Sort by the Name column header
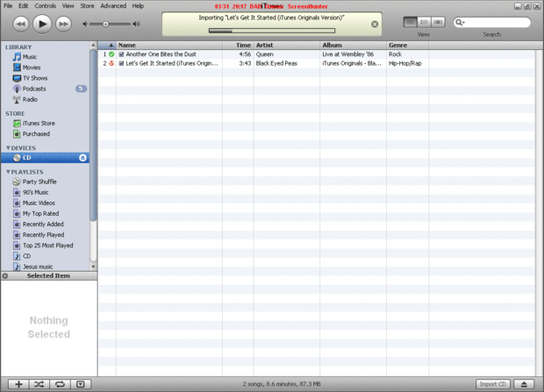This screenshot has width=544, height=392. coord(169,45)
